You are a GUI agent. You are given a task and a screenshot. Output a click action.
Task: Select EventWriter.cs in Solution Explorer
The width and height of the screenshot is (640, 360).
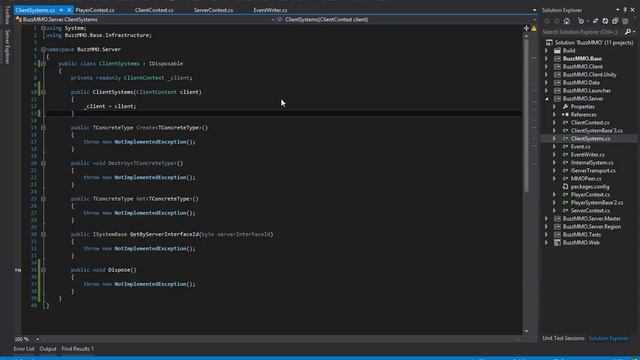point(588,155)
